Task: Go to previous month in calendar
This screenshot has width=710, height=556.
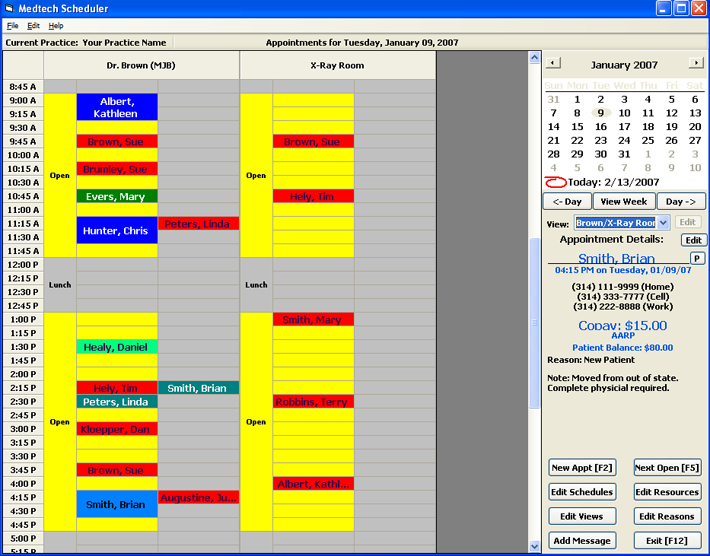Action: [553, 63]
